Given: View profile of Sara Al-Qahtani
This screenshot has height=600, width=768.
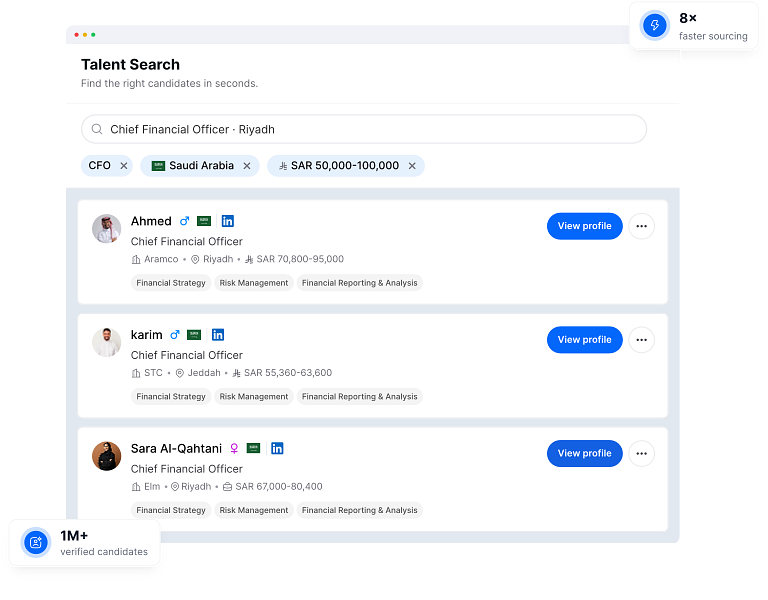Looking at the screenshot, I should (584, 454).
